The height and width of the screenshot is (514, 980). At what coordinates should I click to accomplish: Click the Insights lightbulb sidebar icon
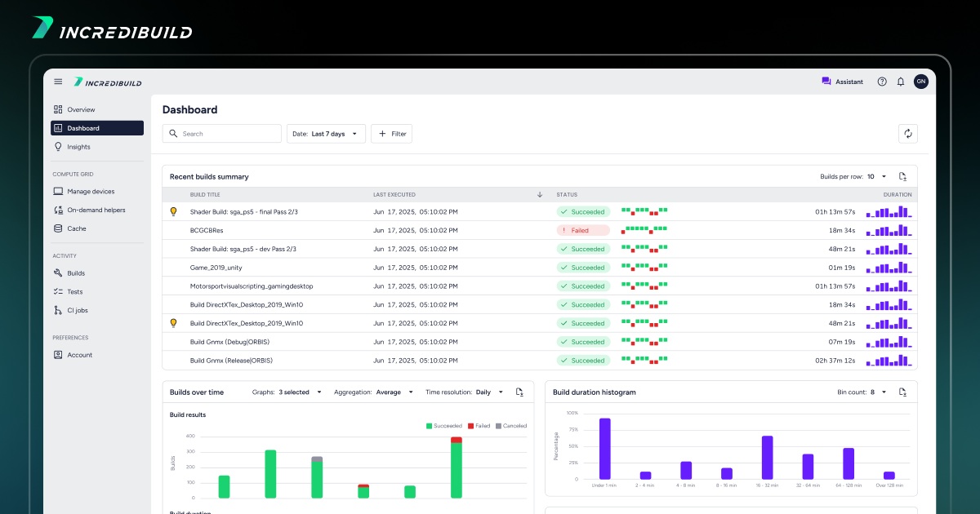point(58,147)
